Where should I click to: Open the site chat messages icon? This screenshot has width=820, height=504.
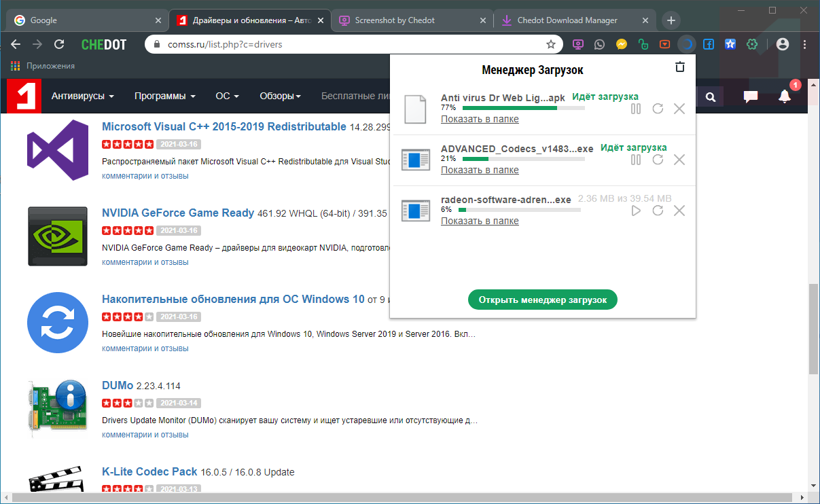(x=751, y=97)
